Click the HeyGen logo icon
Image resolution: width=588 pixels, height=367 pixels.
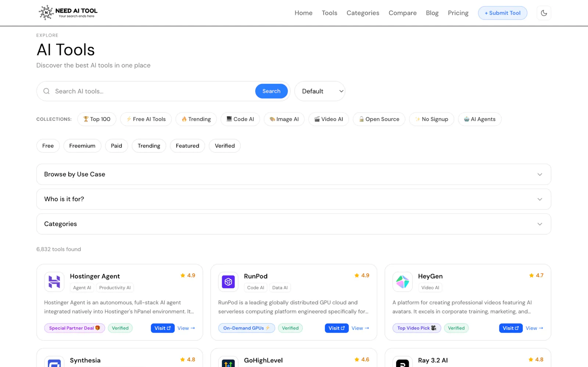(402, 282)
